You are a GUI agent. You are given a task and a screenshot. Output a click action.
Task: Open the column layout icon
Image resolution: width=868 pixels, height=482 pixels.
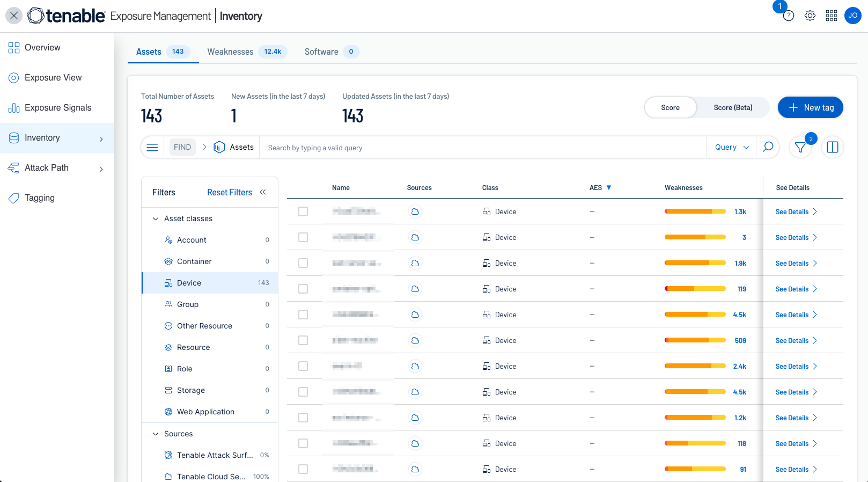click(832, 148)
